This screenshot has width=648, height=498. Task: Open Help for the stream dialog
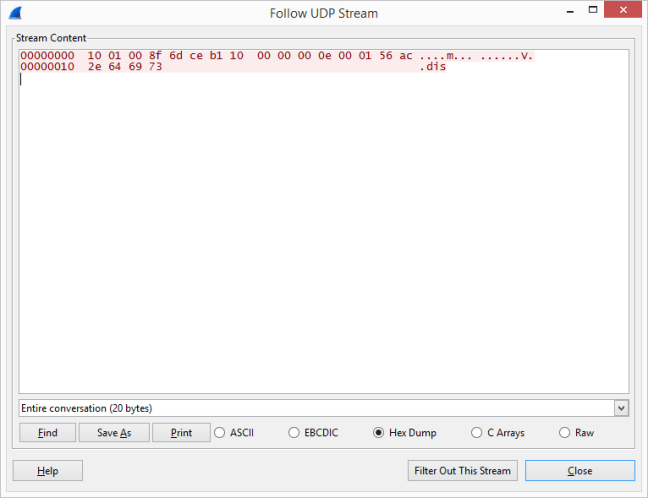[48, 471]
